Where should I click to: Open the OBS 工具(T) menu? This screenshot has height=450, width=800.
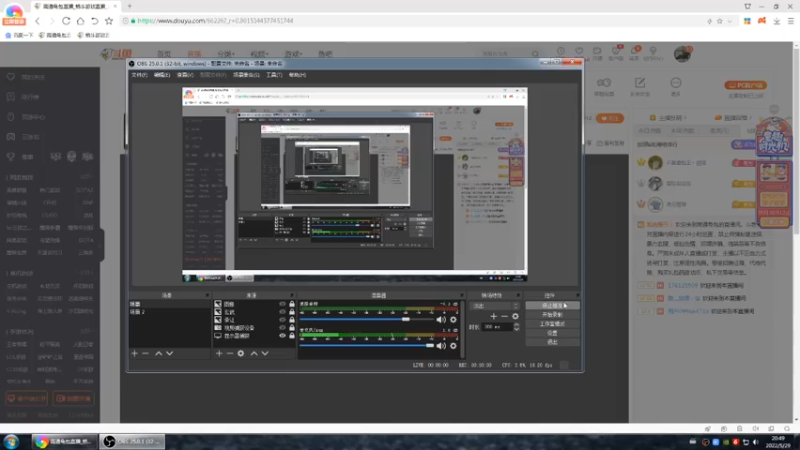[x=274, y=75]
